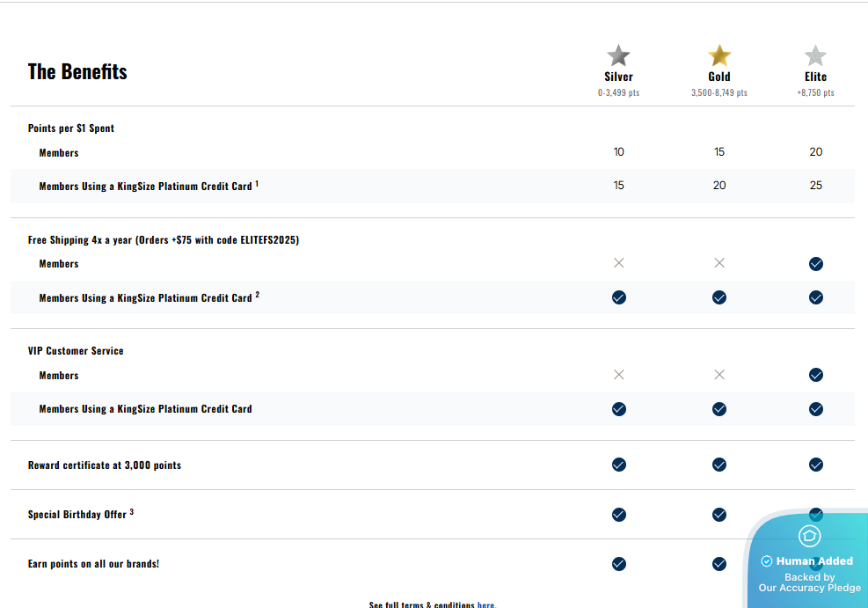The image size is (868, 608).
Task: Click the Elite points value 25
Action: tap(815, 186)
